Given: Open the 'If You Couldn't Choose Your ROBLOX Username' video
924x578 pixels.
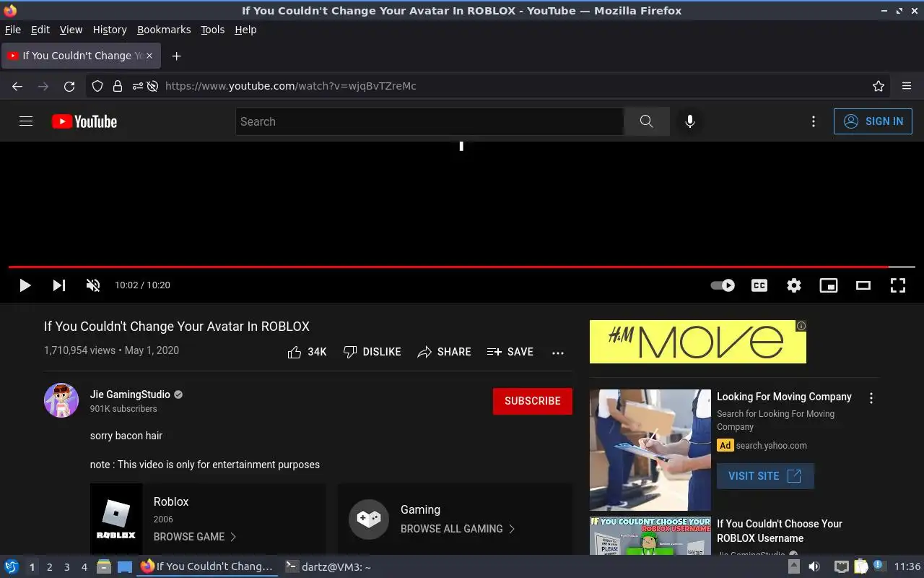Looking at the screenshot, I should click(x=780, y=531).
